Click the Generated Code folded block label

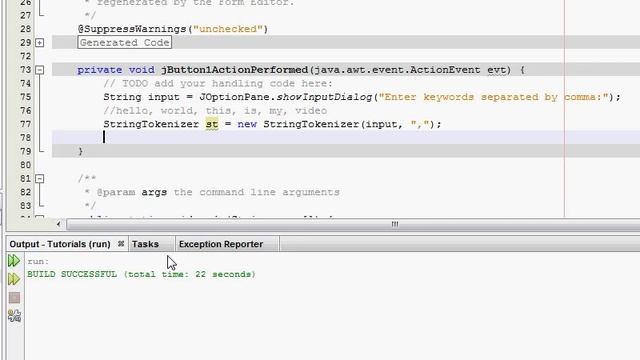(x=124, y=42)
